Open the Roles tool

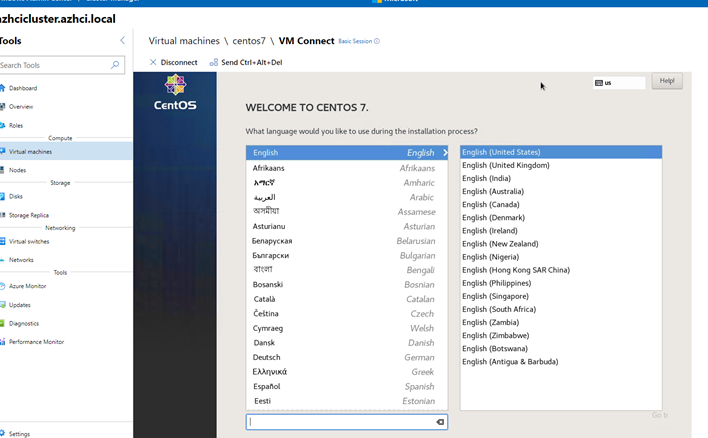point(16,126)
